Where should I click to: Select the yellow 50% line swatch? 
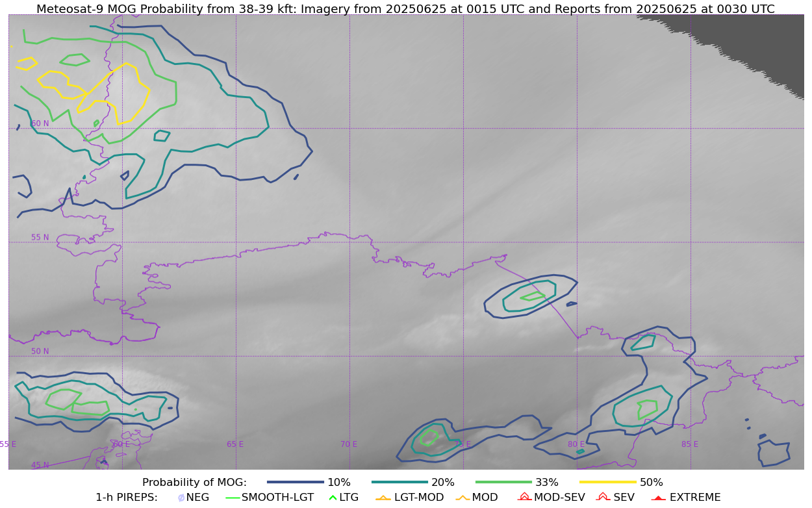click(608, 482)
